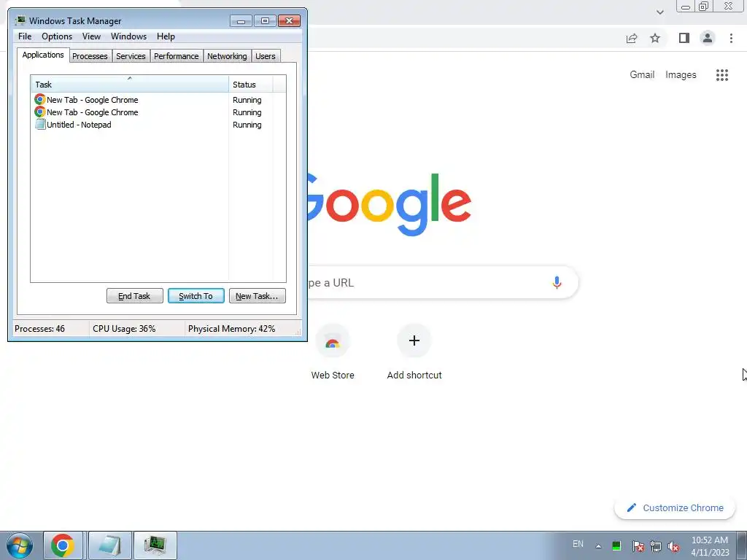Screen dimensions: 747x560
Task: Sort by the Status column header
Action: tap(251, 85)
